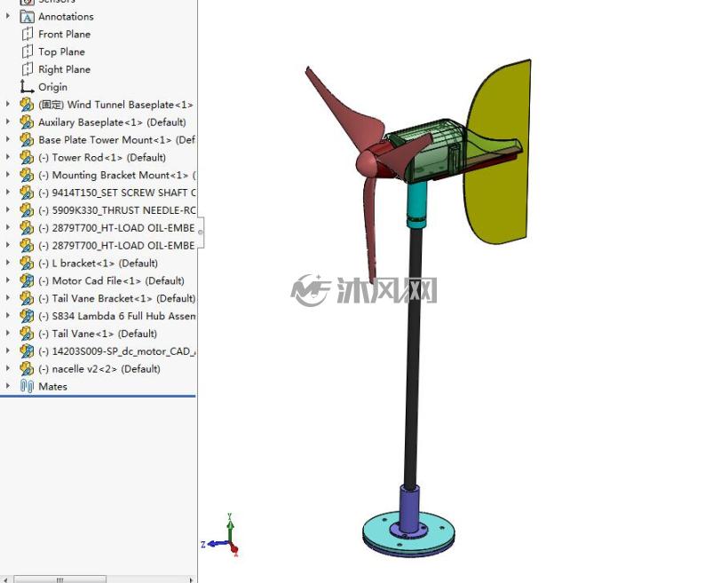
Task: Click the Tower Rod part icon
Action: pos(27,158)
